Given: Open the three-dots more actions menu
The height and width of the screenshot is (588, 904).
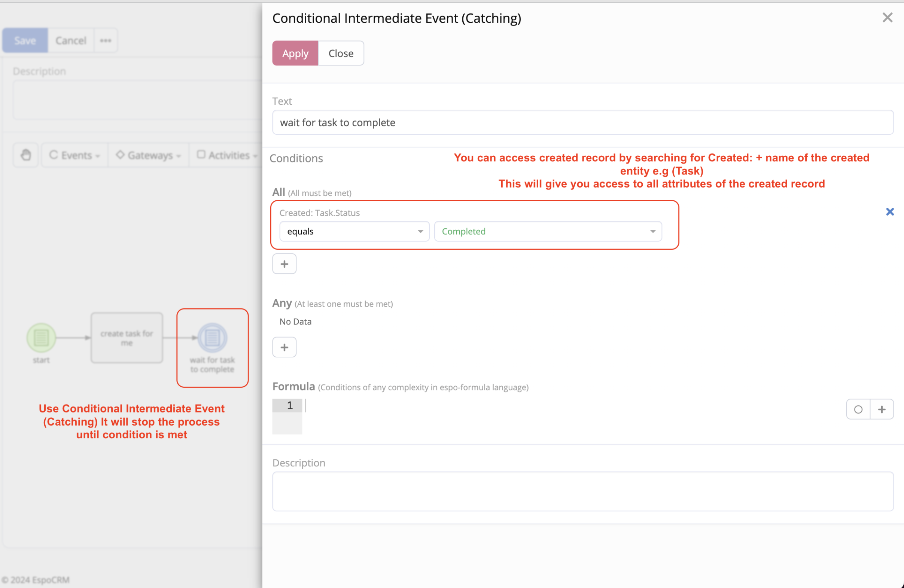Looking at the screenshot, I should (106, 41).
